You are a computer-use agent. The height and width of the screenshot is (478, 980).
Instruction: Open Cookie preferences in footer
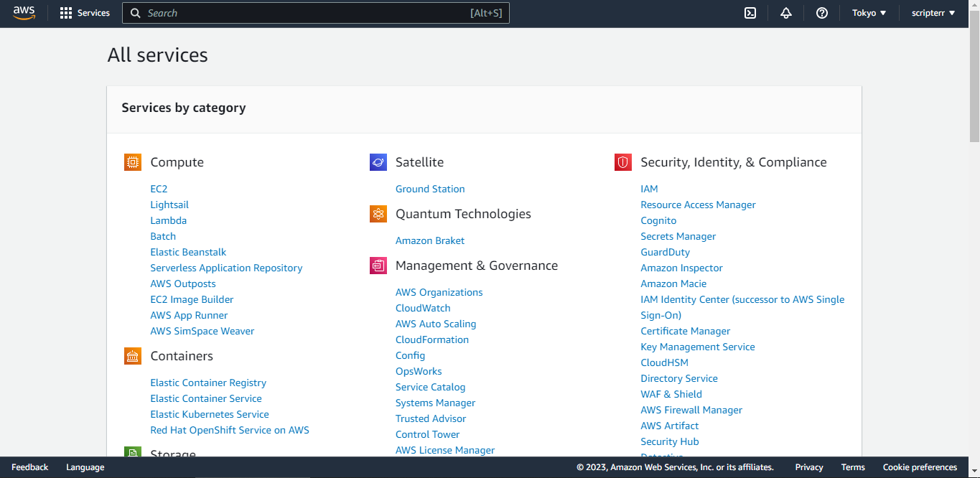pos(920,467)
